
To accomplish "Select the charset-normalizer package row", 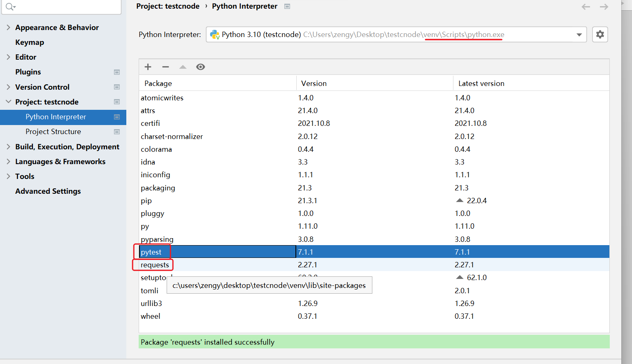I will [374, 137].
